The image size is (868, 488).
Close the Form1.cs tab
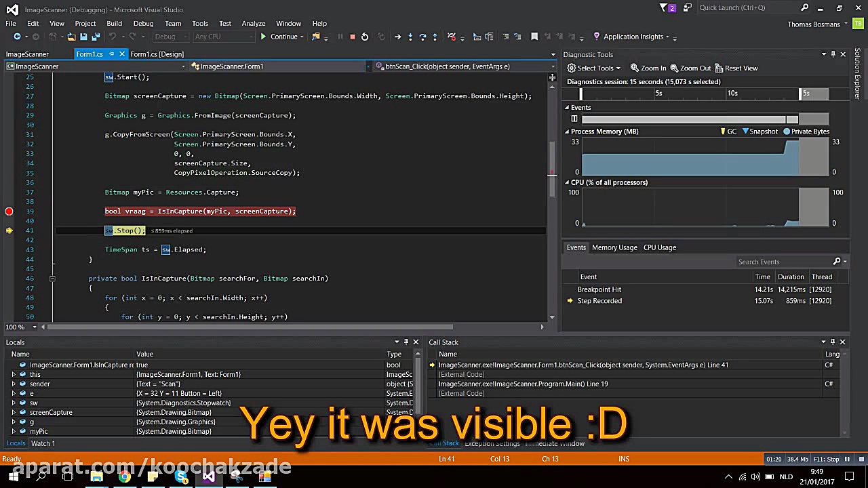point(122,54)
